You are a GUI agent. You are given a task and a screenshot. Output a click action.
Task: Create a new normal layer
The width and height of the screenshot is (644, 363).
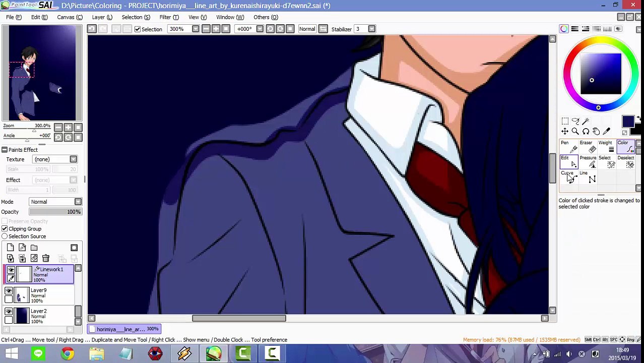coord(11,248)
